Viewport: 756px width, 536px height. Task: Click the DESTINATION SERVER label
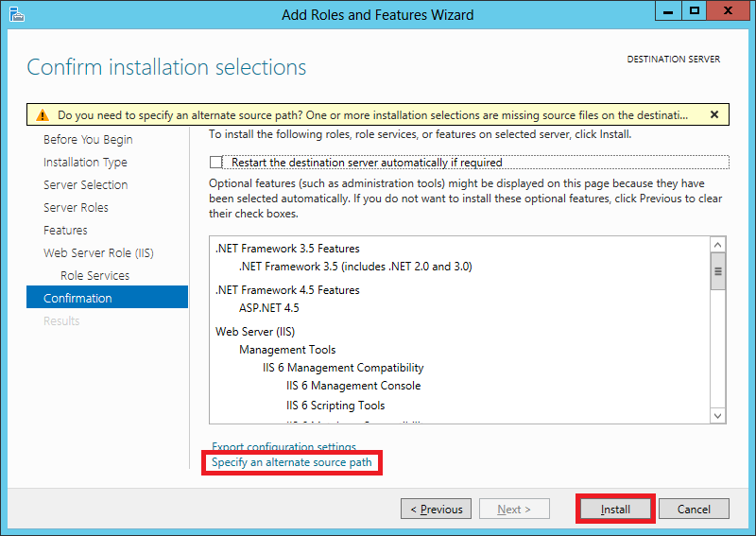pyautogui.click(x=673, y=59)
